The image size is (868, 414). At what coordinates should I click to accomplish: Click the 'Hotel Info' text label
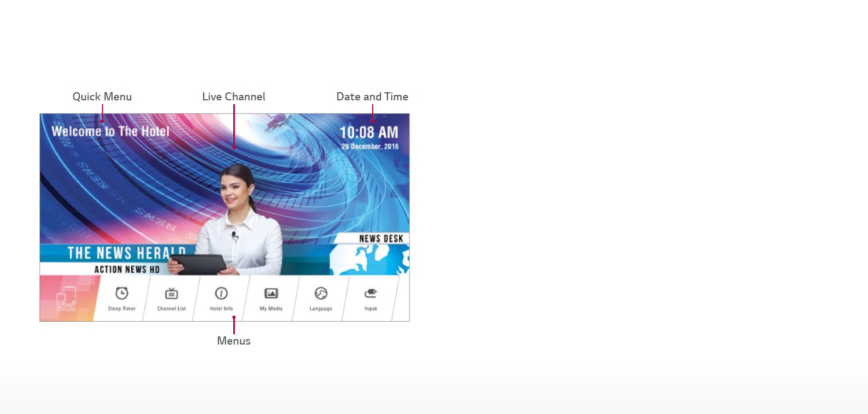[221, 309]
